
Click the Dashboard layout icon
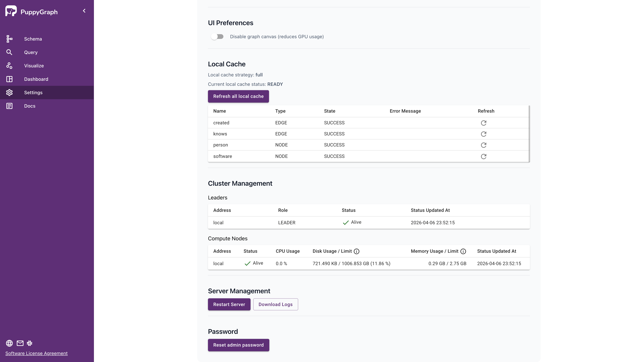pyautogui.click(x=9, y=79)
